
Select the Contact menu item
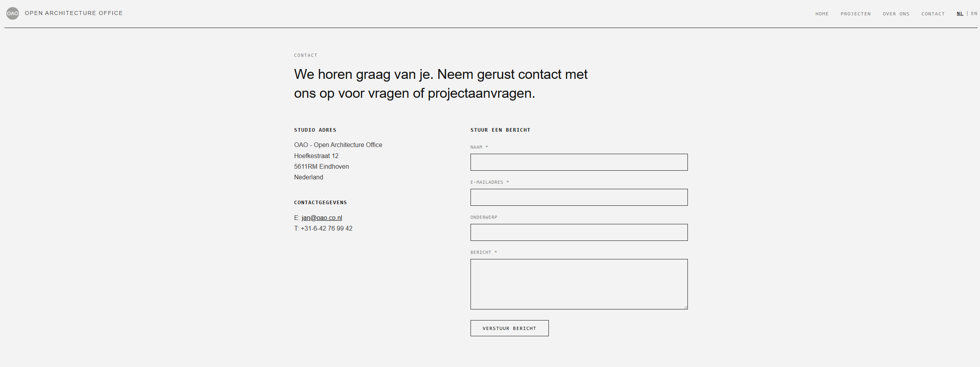(x=933, y=14)
